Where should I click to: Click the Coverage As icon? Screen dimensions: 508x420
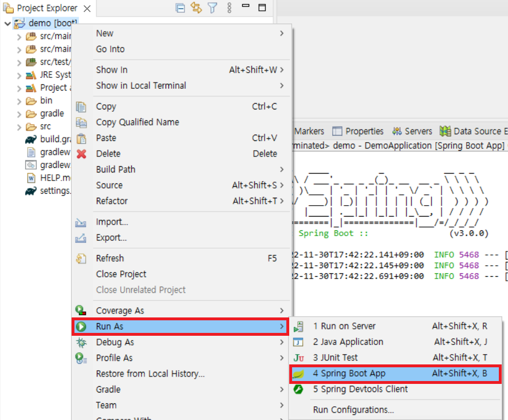(x=81, y=311)
